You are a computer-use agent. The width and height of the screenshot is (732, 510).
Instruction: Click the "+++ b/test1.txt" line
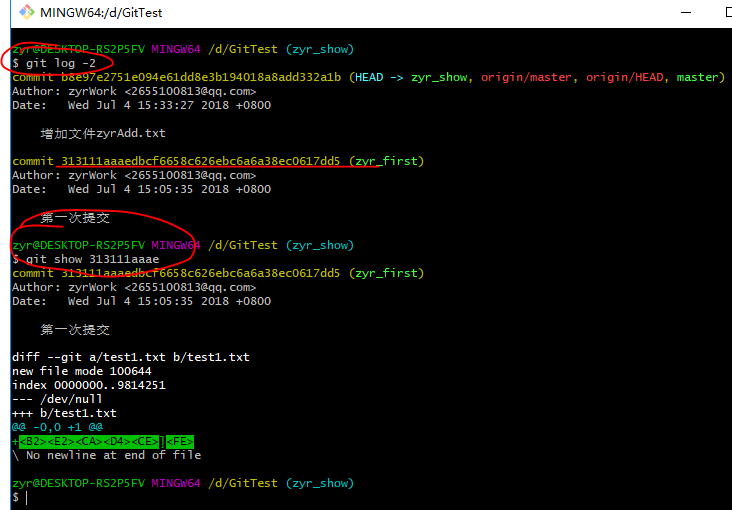pyautogui.click(x=64, y=413)
